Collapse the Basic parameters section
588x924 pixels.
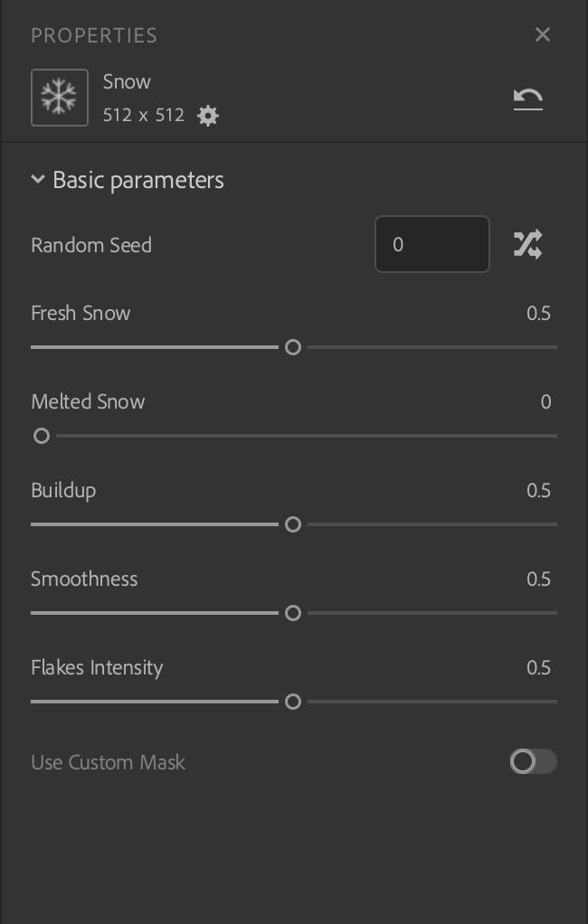pos(38,180)
